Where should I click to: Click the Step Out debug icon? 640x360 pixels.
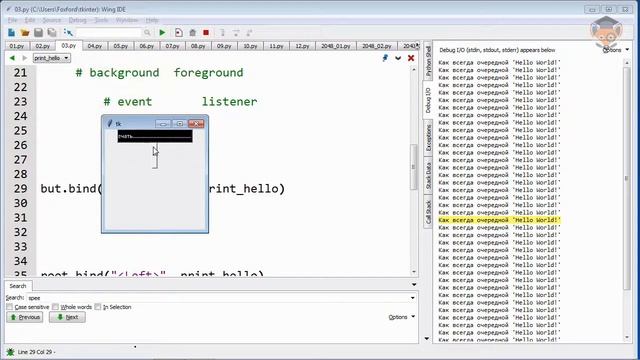point(249,33)
